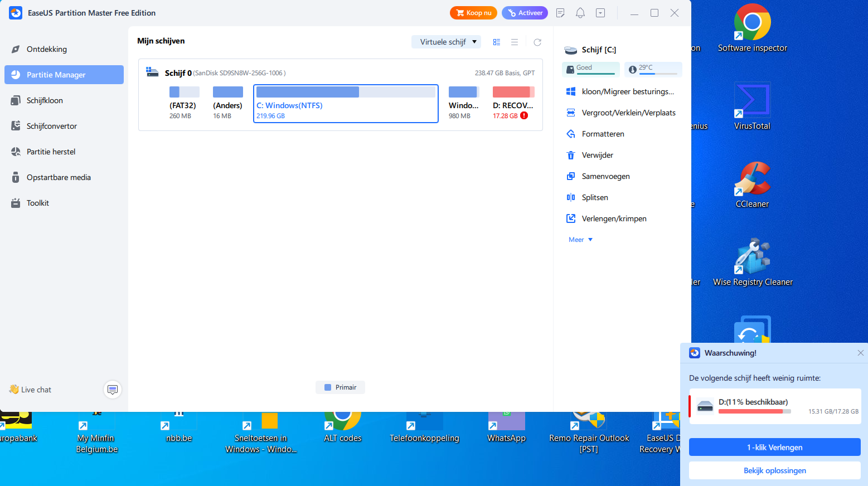Click the Verwijder trash icon
The width and height of the screenshot is (868, 486).
pyautogui.click(x=571, y=155)
